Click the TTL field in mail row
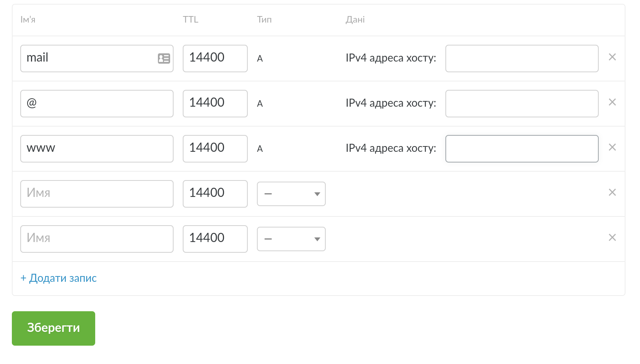This screenshot has height=364, width=640. coord(215,58)
